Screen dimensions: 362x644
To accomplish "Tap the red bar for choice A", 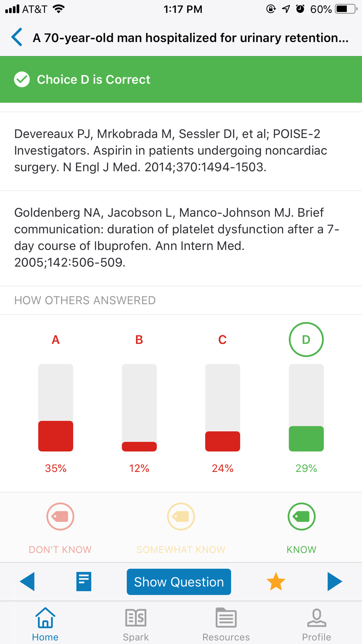I will coord(56,436).
